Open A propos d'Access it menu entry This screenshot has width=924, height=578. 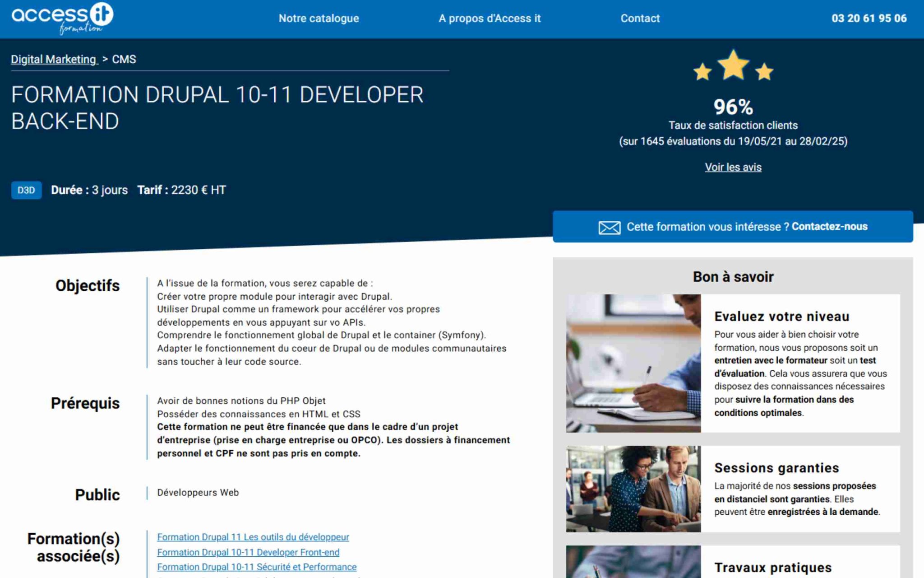(x=490, y=19)
